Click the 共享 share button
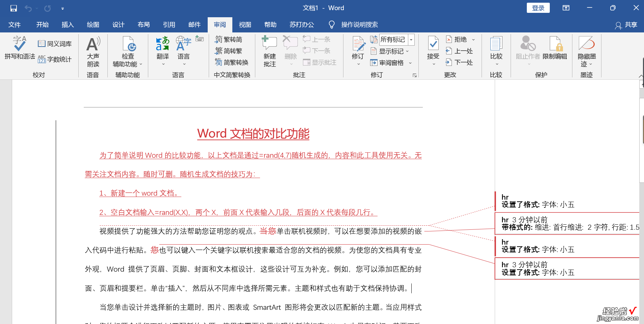Screen dimensions: 644x324 [626, 25]
